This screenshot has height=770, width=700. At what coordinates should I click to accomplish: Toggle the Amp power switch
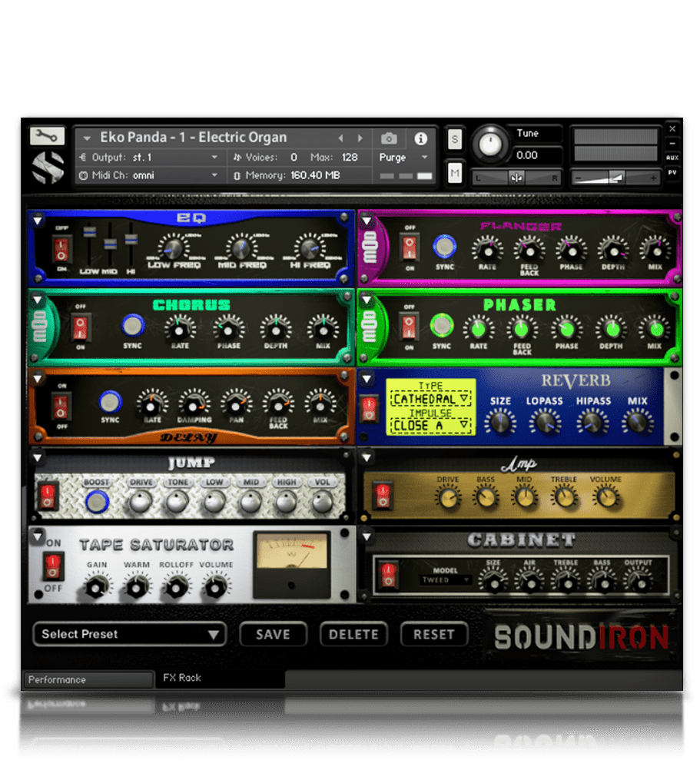point(383,495)
